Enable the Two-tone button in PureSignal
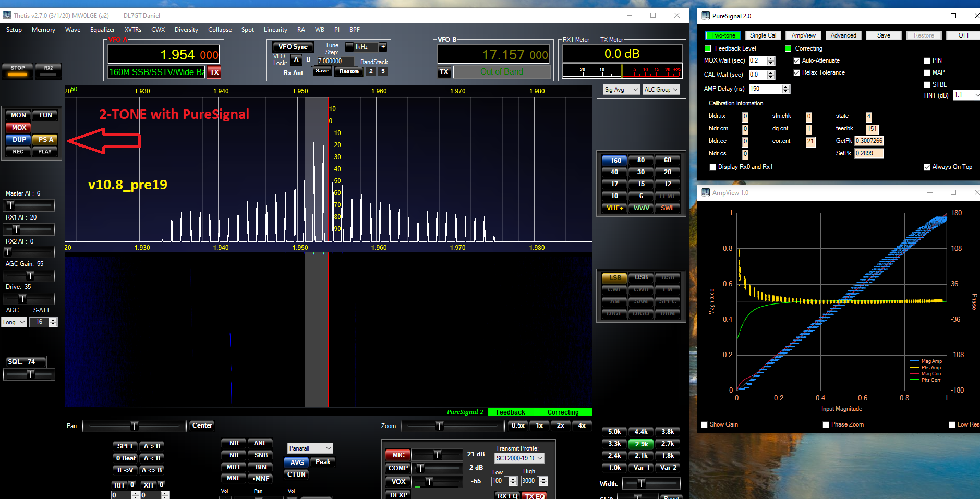 pyautogui.click(x=723, y=35)
